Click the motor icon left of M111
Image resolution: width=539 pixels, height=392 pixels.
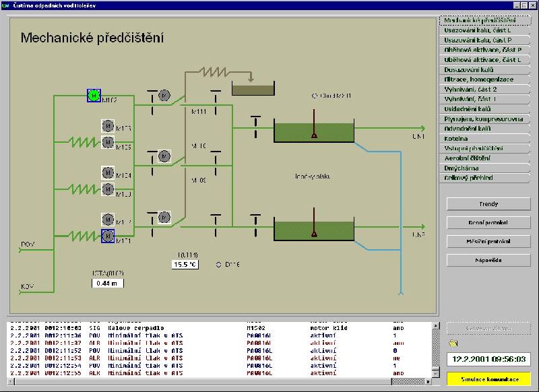click(164, 96)
